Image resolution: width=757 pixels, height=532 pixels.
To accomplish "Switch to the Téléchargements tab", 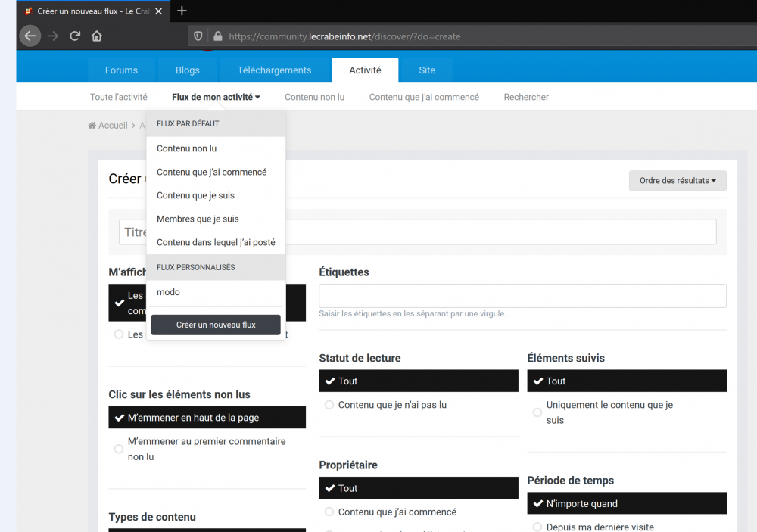I will [x=274, y=70].
